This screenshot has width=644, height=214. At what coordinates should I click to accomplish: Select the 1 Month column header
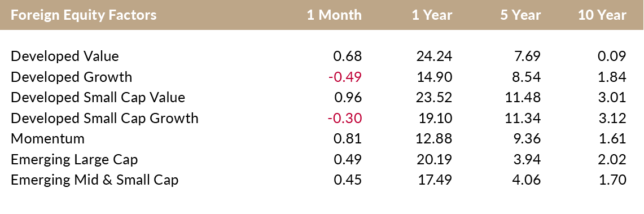pos(334,15)
